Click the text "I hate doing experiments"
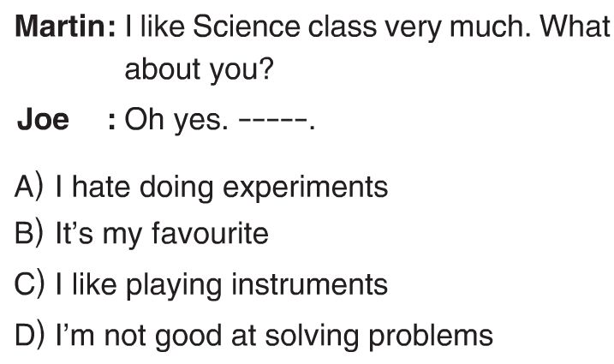Viewport: 614px width, 364px height. 222,188
